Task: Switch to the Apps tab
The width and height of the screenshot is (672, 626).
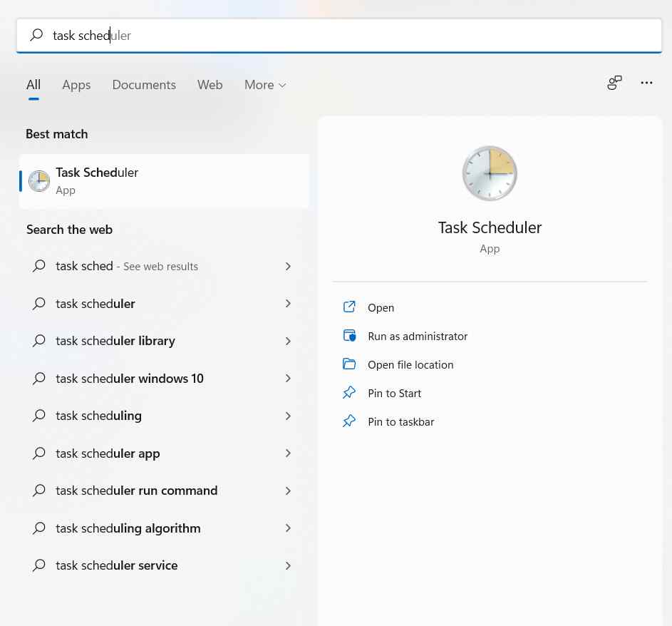Action: 76,85
